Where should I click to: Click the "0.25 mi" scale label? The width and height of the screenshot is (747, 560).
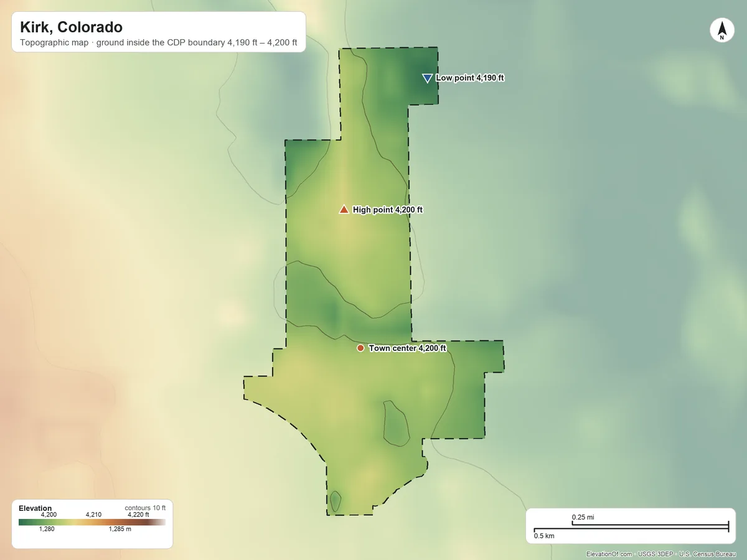pyautogui.click(x=583, y=517)
